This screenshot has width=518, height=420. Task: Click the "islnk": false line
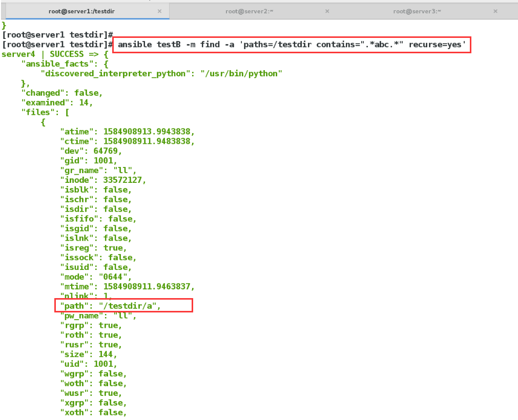point(96,238)
